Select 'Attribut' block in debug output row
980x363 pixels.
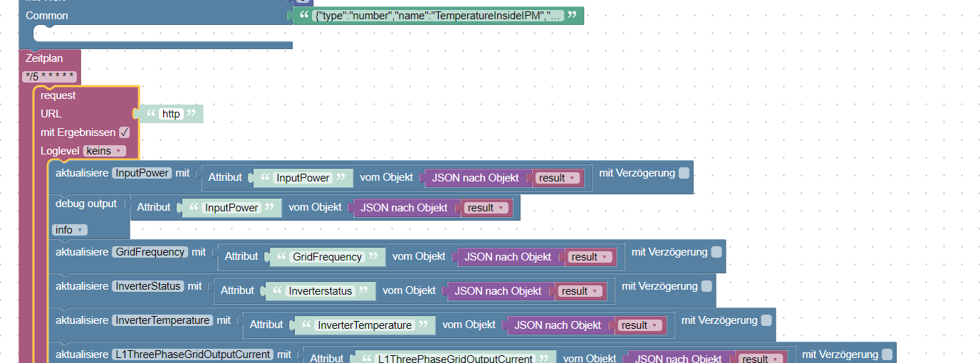pyautogui.click(x=154, y=208)
